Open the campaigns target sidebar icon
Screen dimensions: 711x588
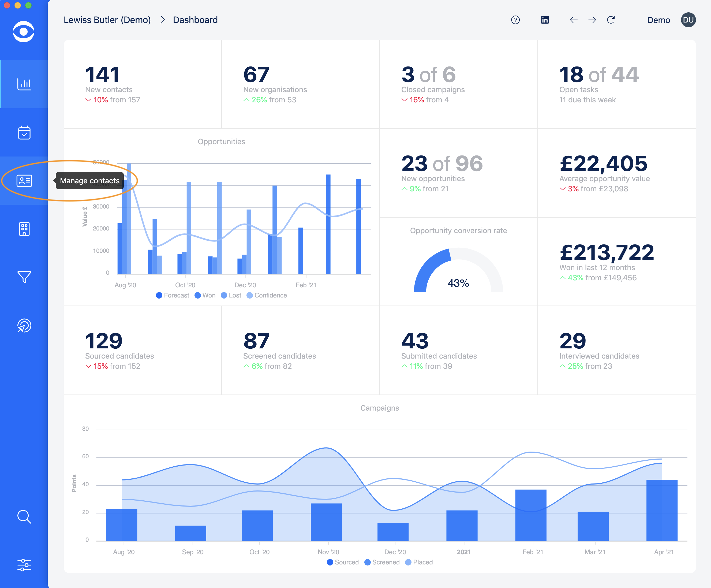coord(24,326)
